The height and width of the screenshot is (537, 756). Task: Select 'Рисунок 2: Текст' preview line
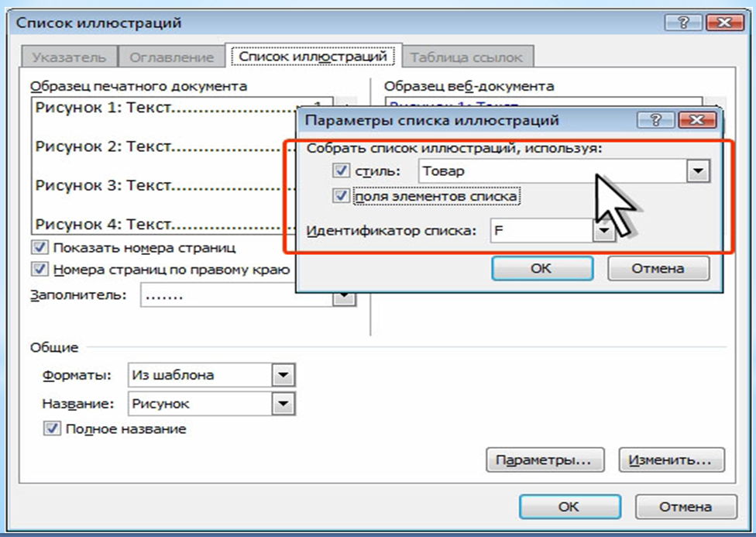click(x=164, y=146)
